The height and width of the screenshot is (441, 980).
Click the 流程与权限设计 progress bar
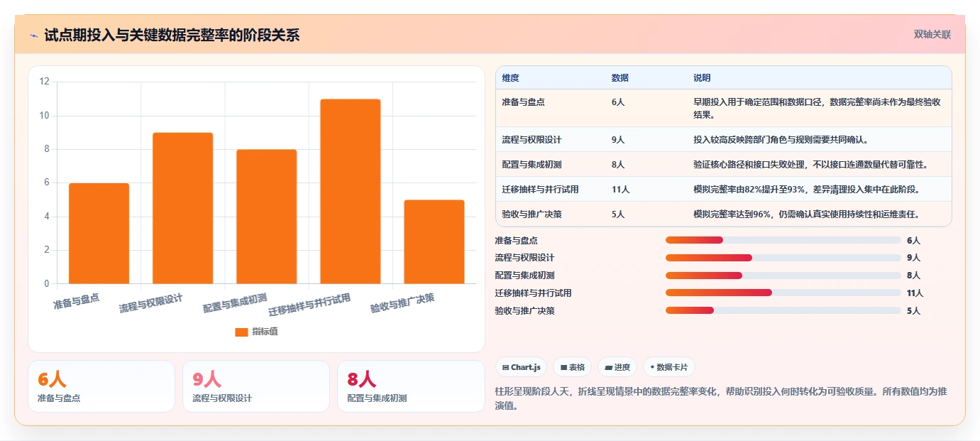click(783, 258)
